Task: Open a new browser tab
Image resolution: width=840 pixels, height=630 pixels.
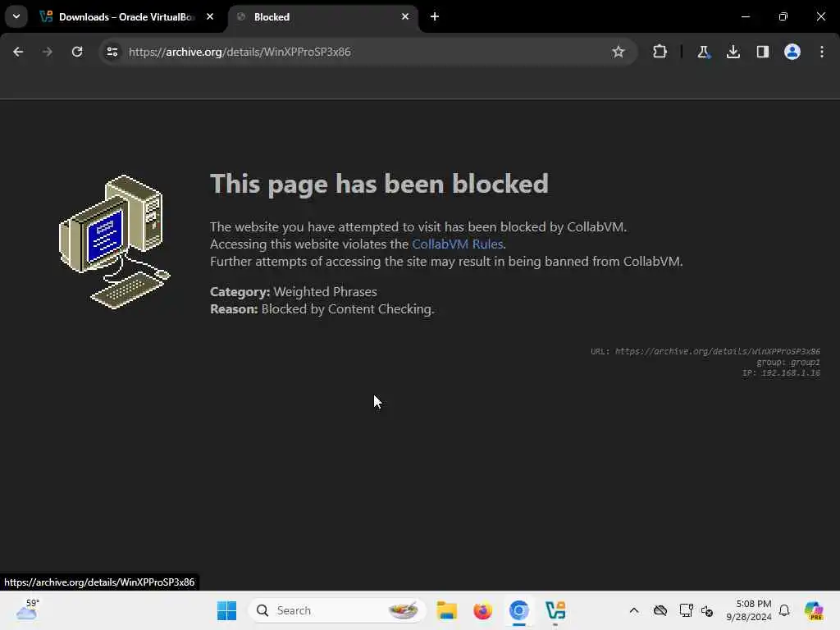Action: point(435,16)
